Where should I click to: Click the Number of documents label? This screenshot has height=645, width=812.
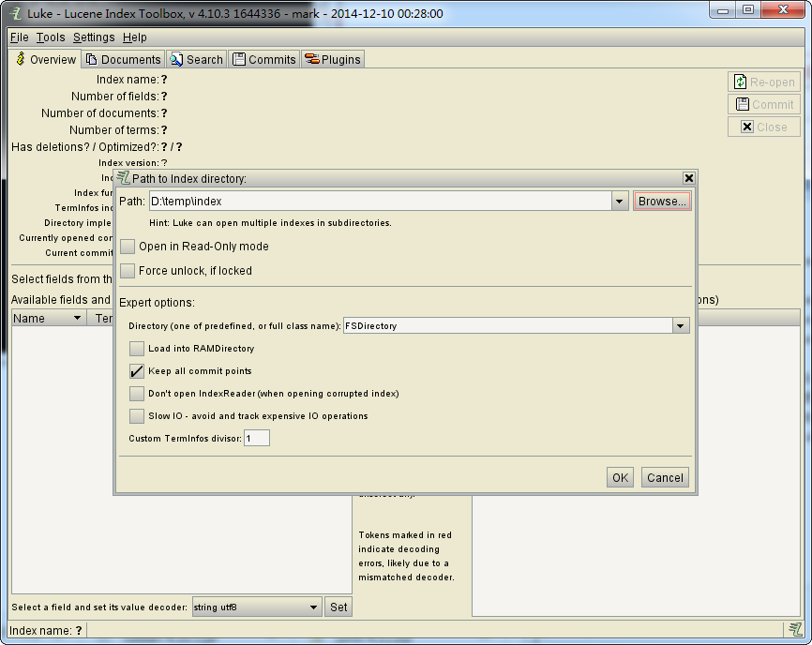pyautogui.click(x=100, y=113)
